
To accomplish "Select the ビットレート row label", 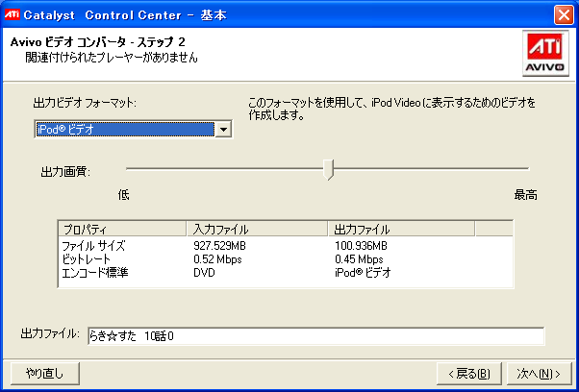I will [86, 259].
